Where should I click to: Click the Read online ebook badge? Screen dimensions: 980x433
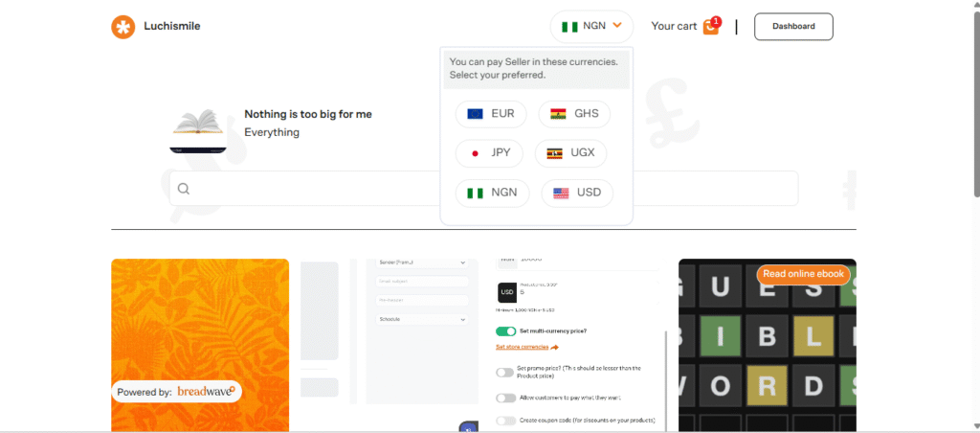[803, 274]
